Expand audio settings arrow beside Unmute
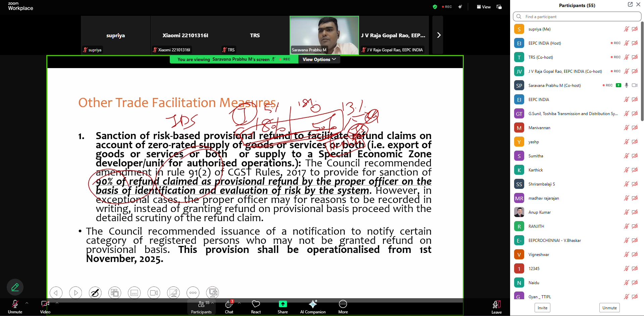The image size is (644, 316). (27, 303)
